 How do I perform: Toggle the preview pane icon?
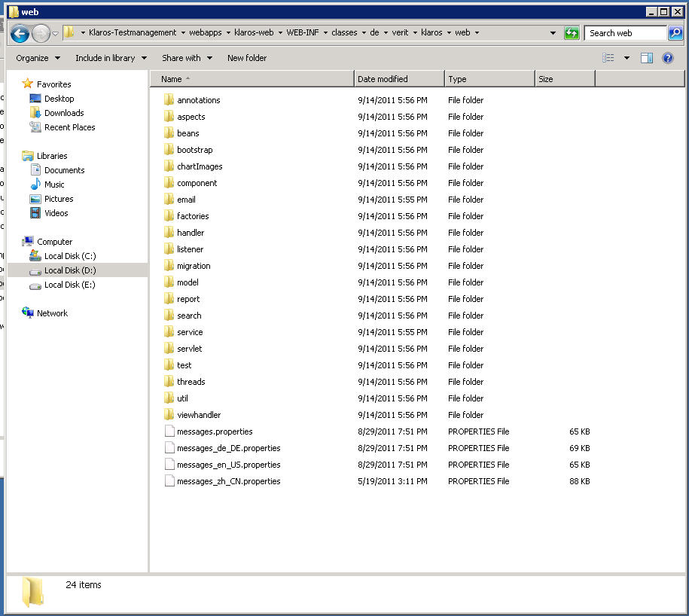pyautogui.click(x=646, y=58)
